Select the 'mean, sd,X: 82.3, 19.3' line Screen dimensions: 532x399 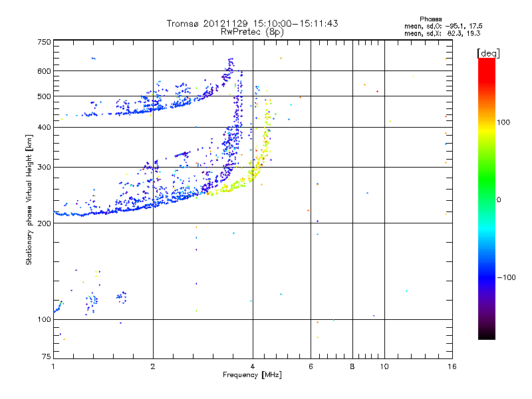(442, 33)
